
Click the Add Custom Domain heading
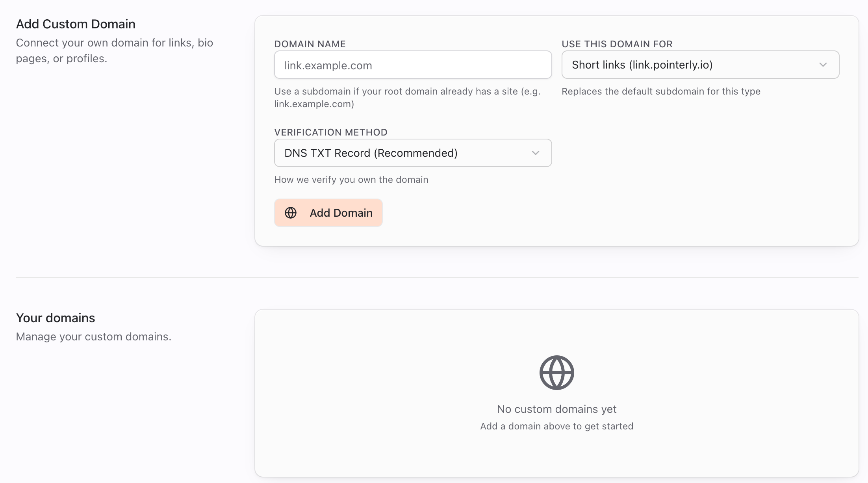click(x=76, y=24)
